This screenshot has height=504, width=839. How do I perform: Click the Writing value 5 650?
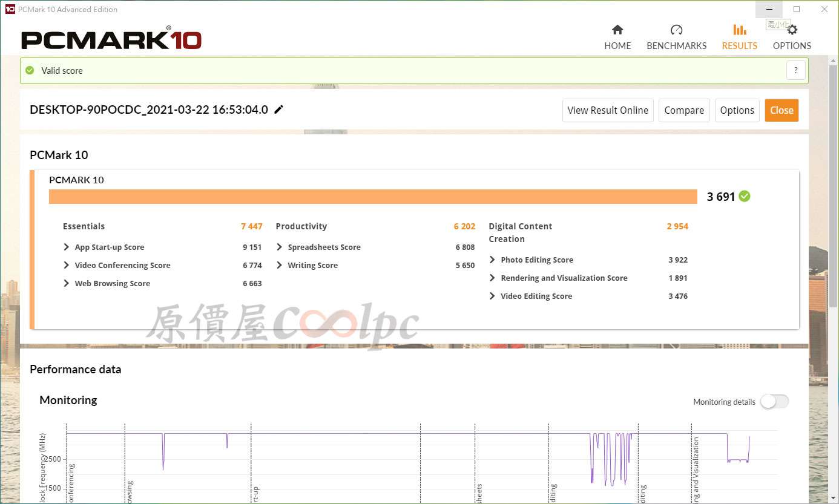pos(465,265)
